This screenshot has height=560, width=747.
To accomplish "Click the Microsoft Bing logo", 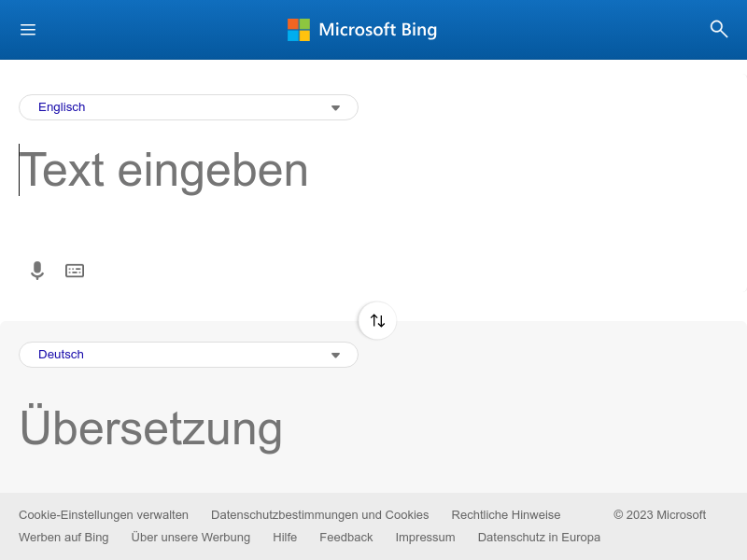I will (x=362, y=30).
